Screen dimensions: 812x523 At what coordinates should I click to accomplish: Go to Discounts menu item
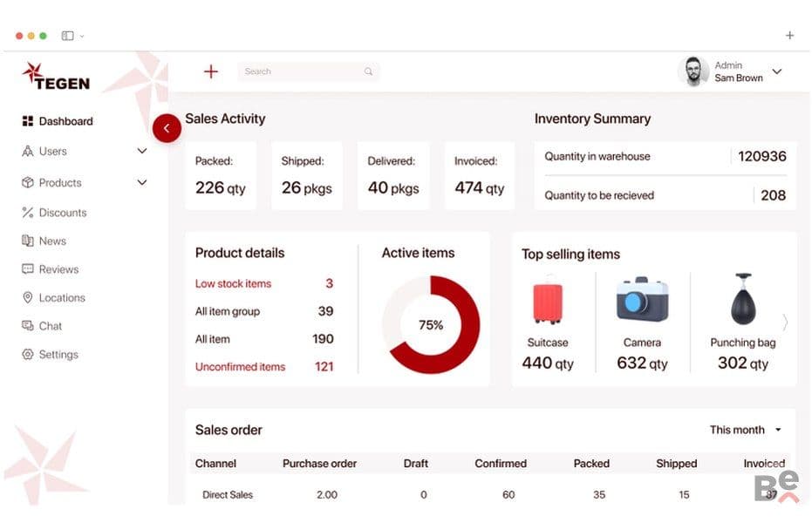[54, 213]
